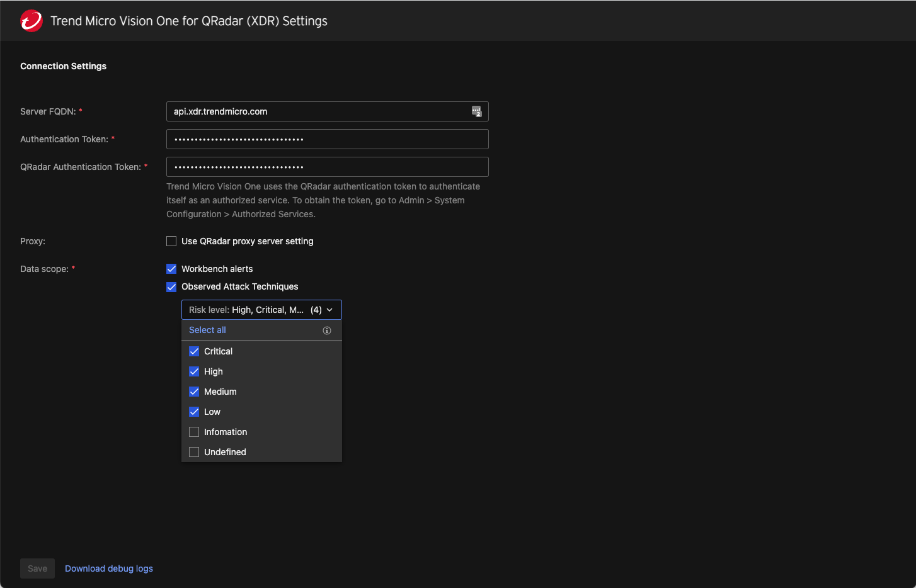Image resolution: width=916 pixels, height=588 pixels.
Task: Click the Save button
Action: coord(37,568)
